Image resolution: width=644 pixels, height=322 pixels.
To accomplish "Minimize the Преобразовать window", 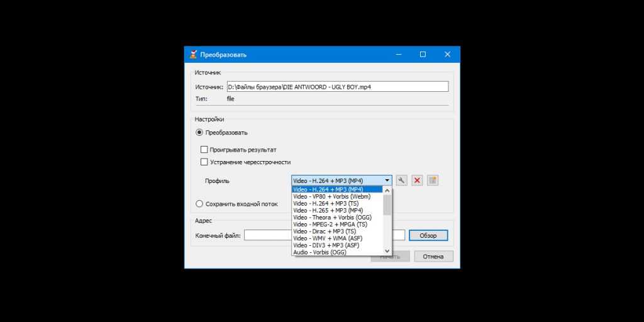I will [398, 55].
